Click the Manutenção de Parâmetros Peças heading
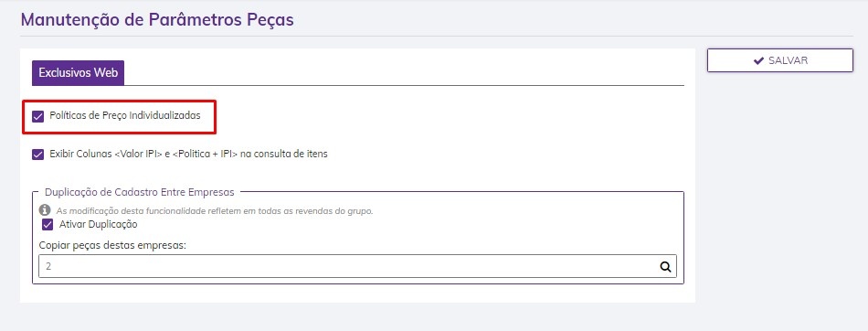Screen dimensions: 868x331 pyautogui.click(x=157, y=20)
